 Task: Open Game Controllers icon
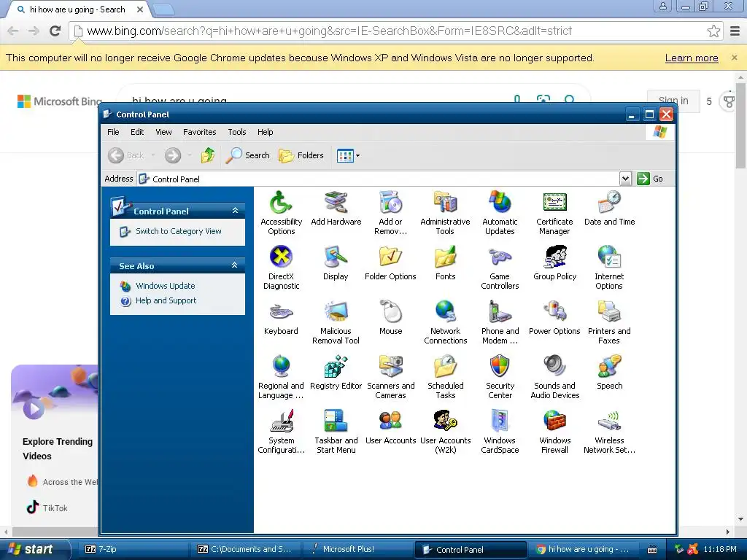(x=499, y=268)
